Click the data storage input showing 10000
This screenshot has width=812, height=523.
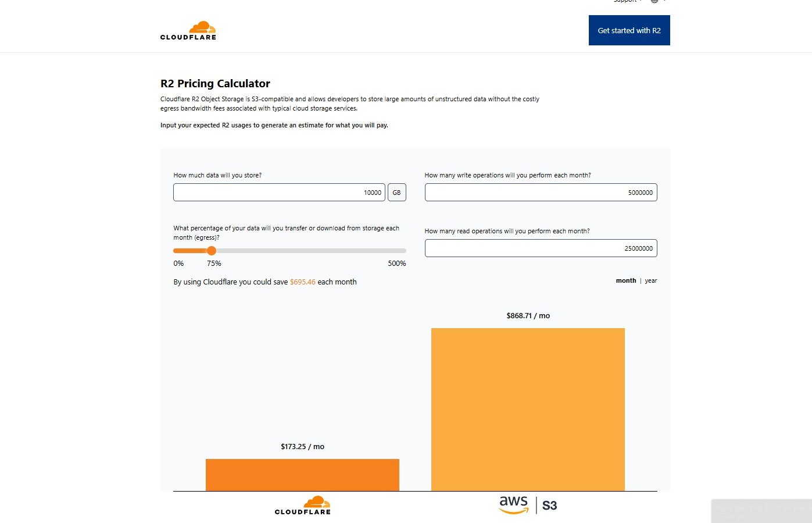279,192
